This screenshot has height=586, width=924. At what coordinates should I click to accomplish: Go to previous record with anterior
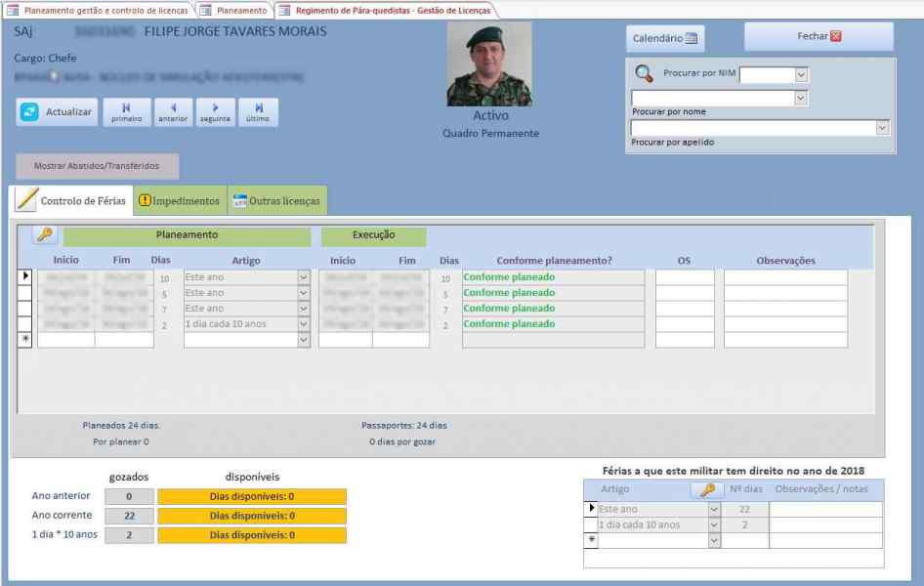(173, 112)
